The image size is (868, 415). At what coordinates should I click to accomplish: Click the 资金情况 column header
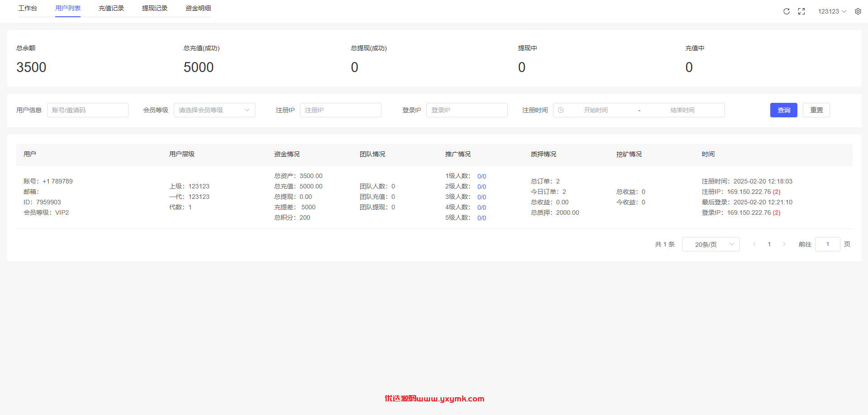point(287,154)
